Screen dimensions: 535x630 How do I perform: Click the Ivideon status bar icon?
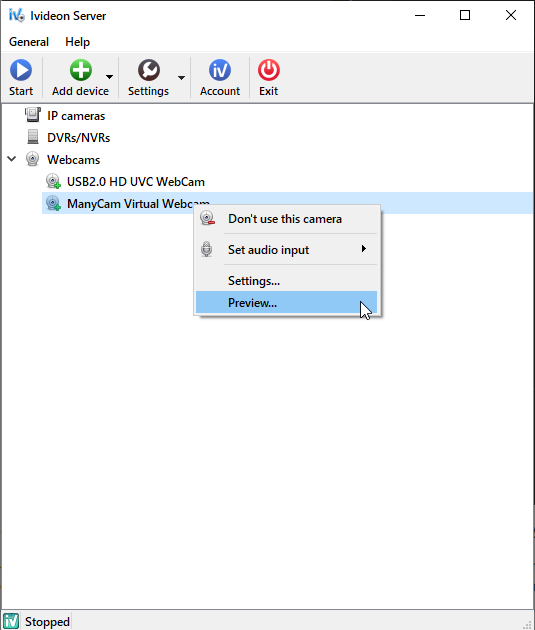(x=11, y=621)
